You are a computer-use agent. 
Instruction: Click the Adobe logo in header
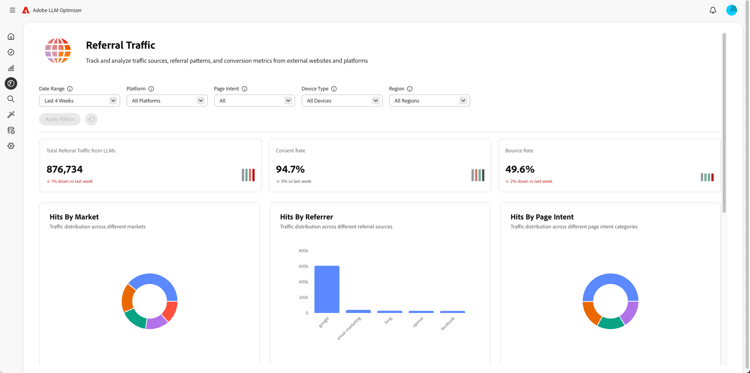tap(26, 10)
